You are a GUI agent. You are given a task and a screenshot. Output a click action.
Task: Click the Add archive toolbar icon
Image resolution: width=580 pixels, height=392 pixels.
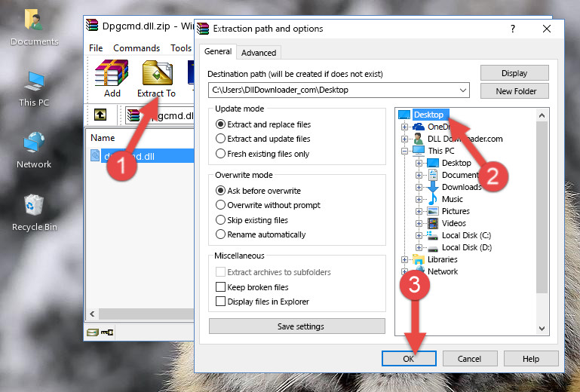tap(112, 73)
